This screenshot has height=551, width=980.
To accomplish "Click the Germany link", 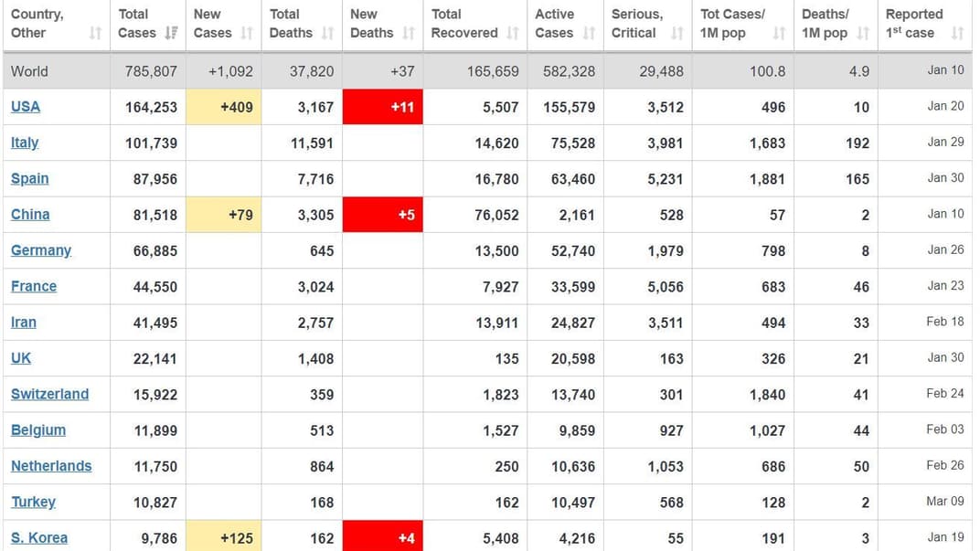I will 41,250.
